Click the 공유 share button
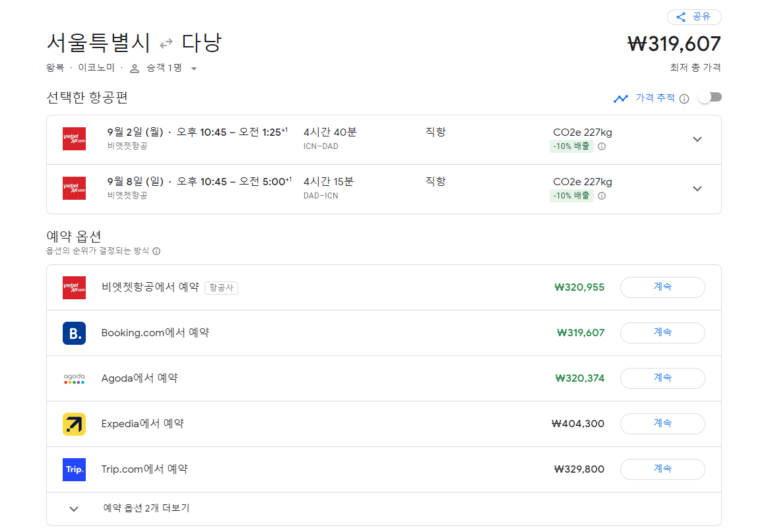The width and height of the screenshot is (768, 532). (694, 16)
